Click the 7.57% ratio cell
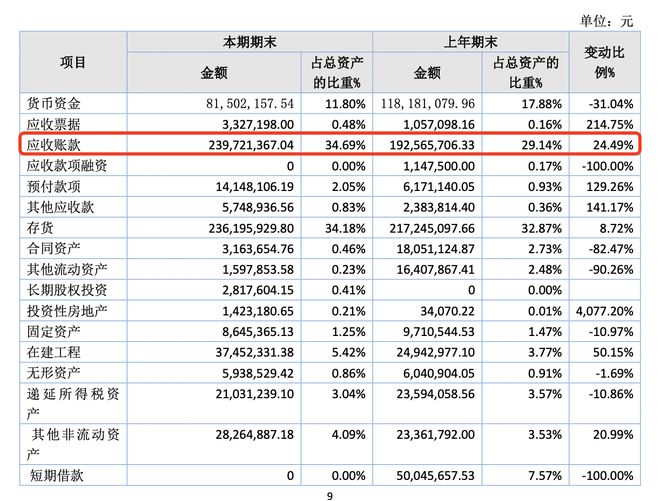This screenshot has width=660, height=501. click(x=545, y=476)
